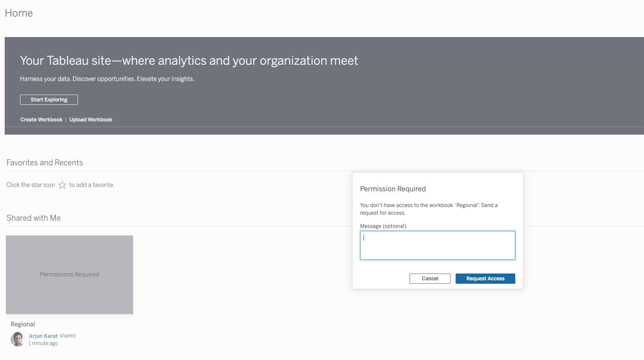Click the '1 minute ago' timestamp
Viewport: 644px width, 360px height.
43,343
